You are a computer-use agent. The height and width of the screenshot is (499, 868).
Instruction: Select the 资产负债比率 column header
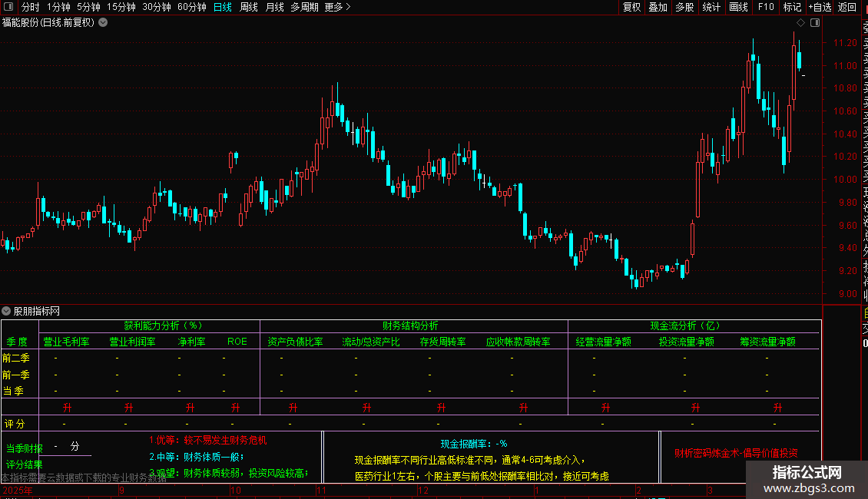pyautogui.click(x=295, y=342)
